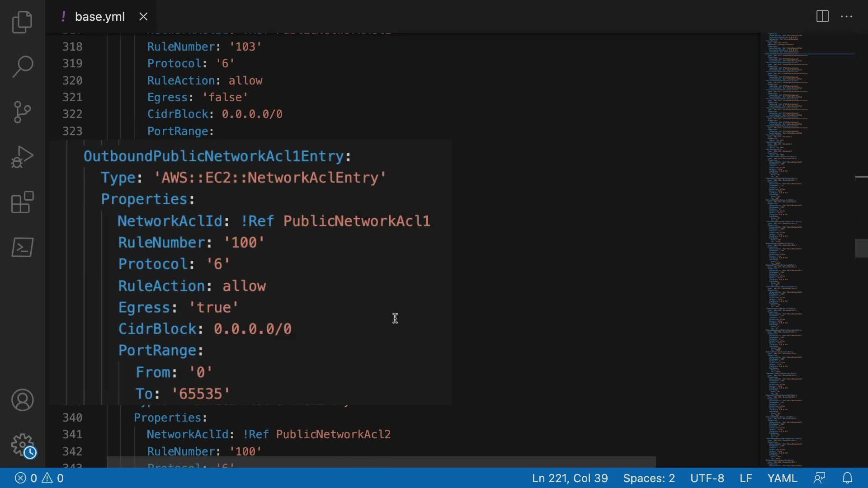Open the Explorer view in activity bar

click(x=22, y=22)
